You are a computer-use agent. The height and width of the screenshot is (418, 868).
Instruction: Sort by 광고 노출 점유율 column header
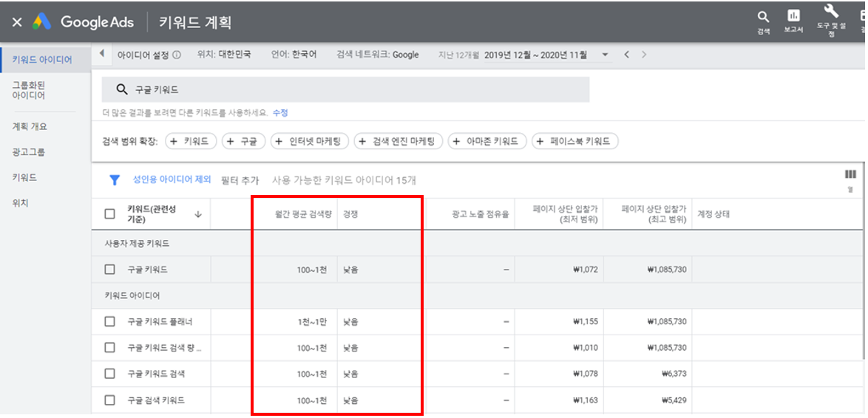(x=481, y=214)
